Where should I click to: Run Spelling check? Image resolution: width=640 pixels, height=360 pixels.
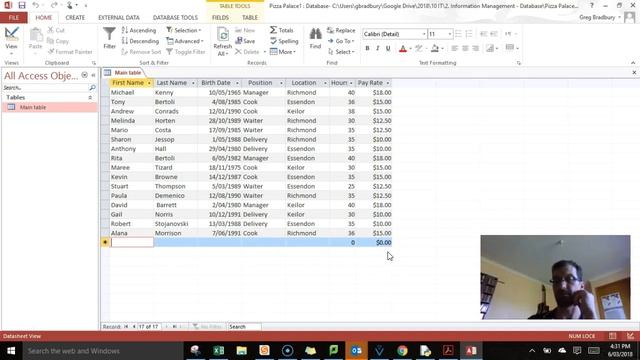pos(284,41)
